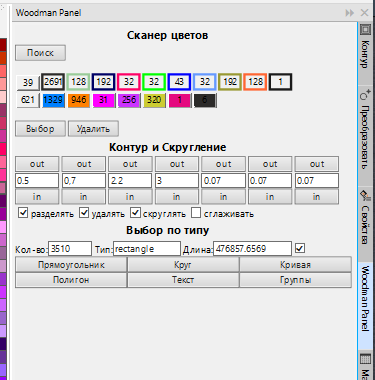
Task: Click the Кривая button
Action: point(295,265)
